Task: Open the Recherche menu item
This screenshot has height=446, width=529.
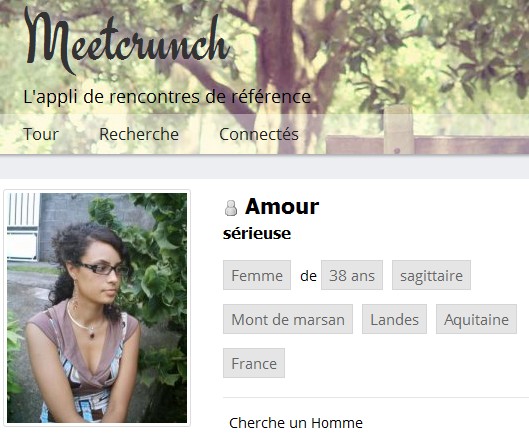Action: pyautogui.click(x=139, y=134)
